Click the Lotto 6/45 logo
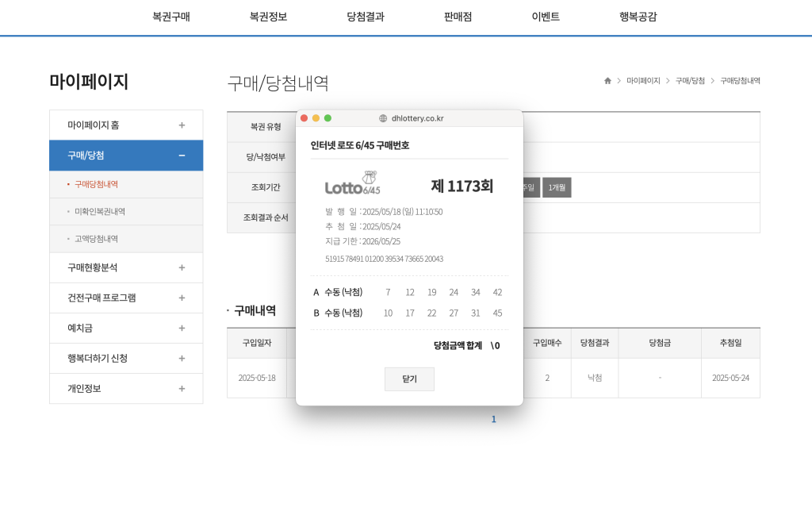This screenshot has height=515, width=812. [x=353, y=184]
